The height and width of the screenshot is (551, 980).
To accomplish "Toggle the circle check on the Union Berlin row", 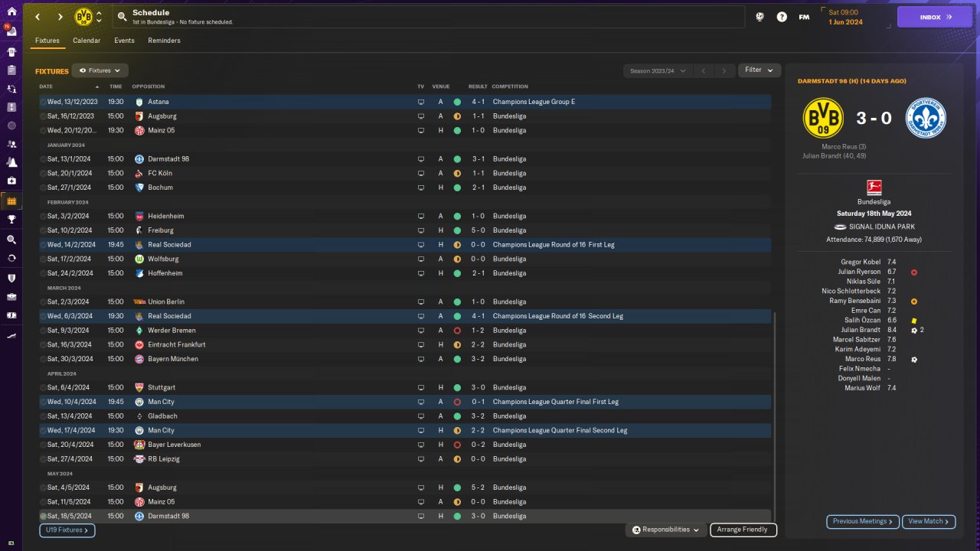I will click(x=43, y=302).
